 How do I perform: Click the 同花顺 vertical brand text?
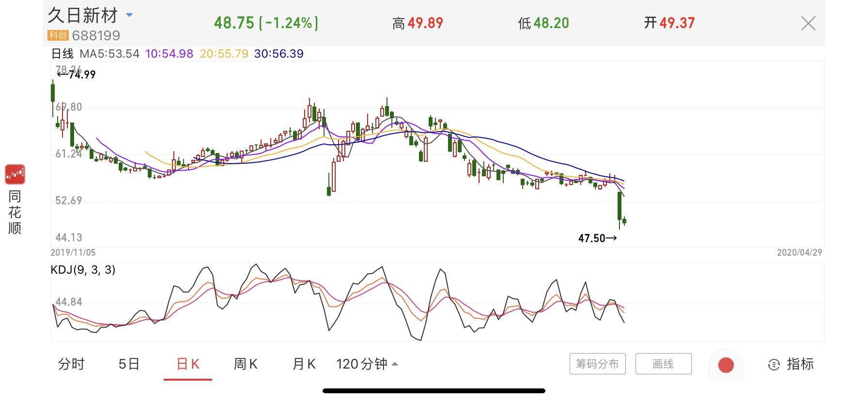click(15, 212)
